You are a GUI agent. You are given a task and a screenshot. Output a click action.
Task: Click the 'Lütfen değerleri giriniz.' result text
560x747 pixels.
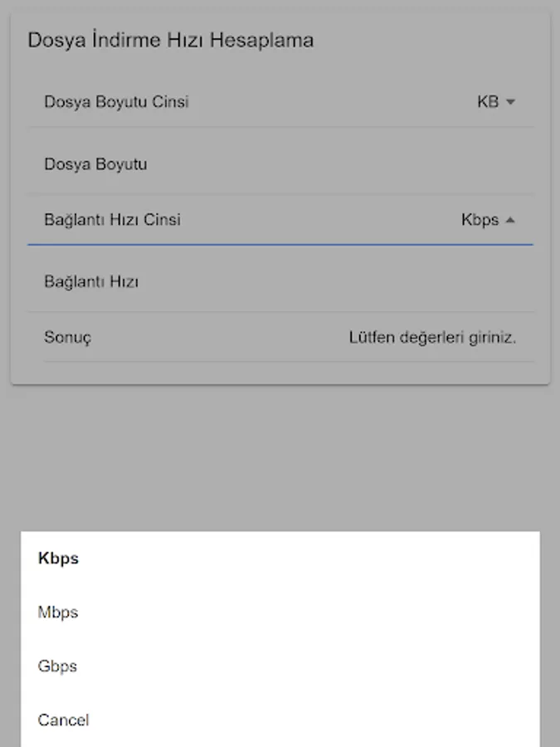tap(432, 337)
